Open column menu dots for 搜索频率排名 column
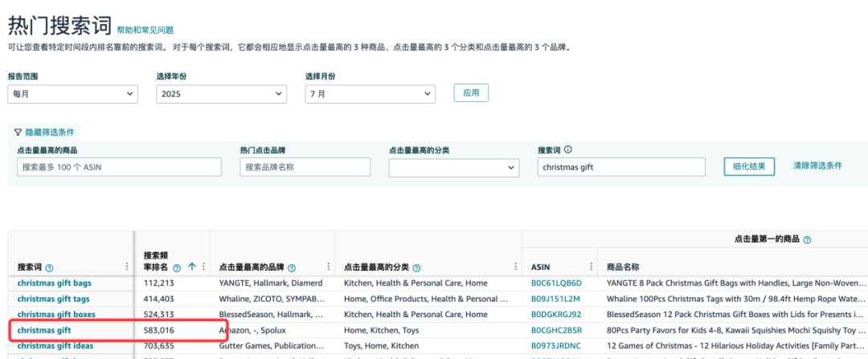868x359 pixels. (x=203, y=267)
